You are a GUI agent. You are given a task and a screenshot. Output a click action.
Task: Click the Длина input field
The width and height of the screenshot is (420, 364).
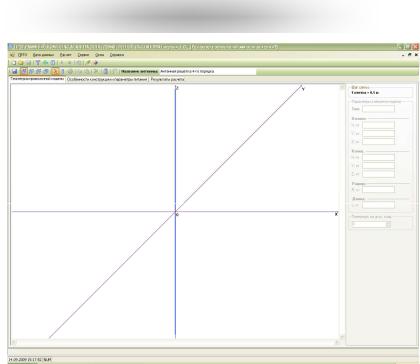[x=378, y=205]
